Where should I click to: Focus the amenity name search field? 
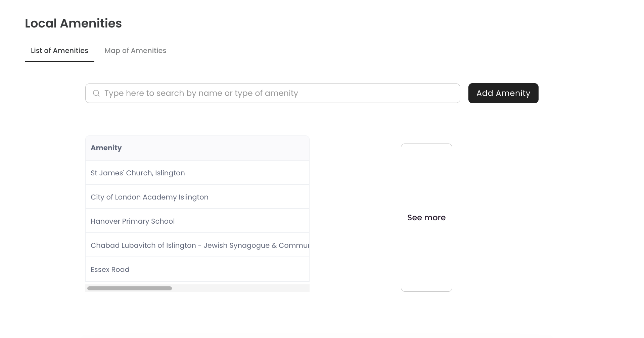click(x=273, y=93)
